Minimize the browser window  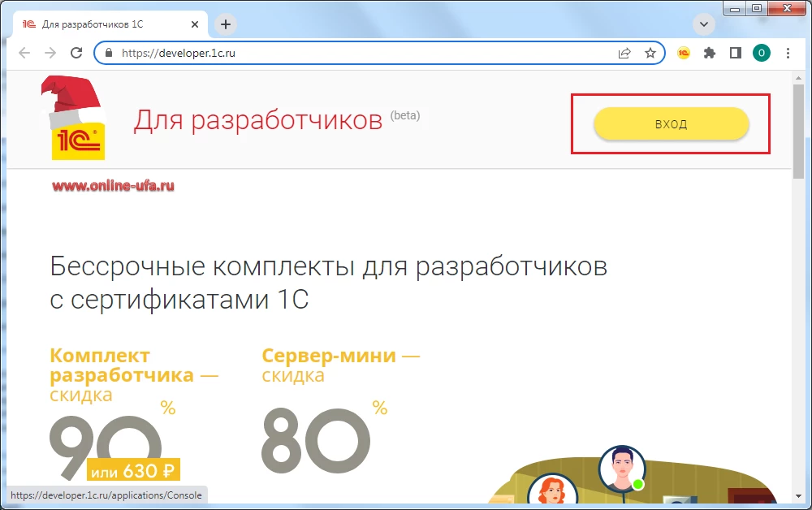click(734, 8)
